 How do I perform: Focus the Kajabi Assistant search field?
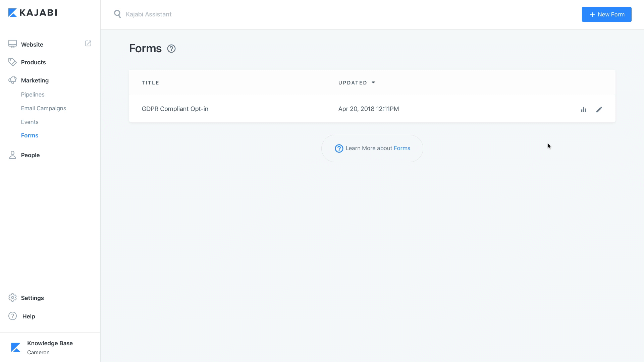tap(235, 14)
